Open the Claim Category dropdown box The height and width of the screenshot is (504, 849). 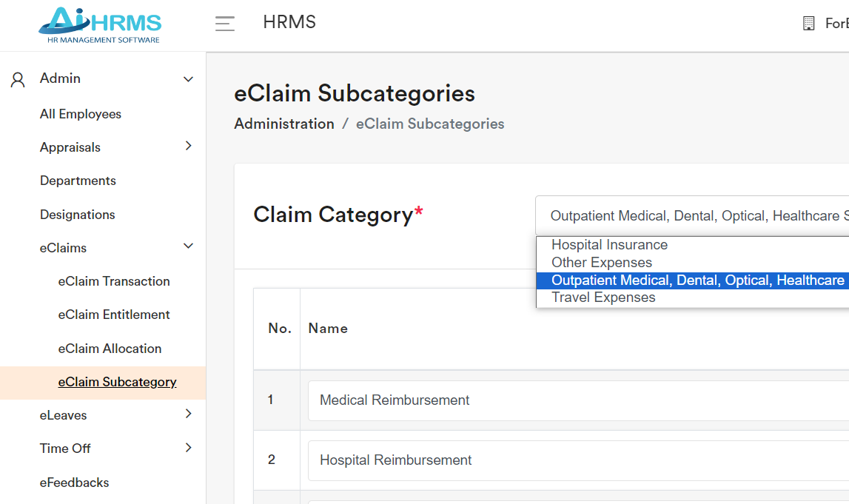click(692, 216)
